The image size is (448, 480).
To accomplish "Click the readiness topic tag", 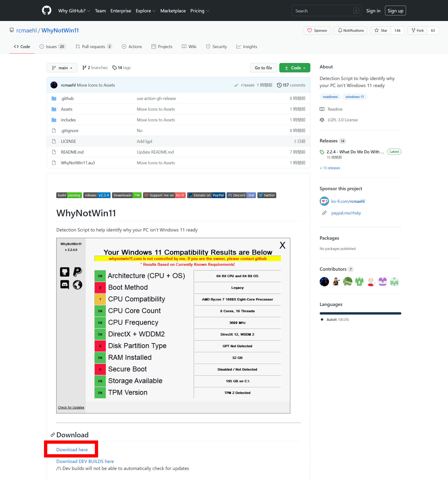I will click(330, 97).
